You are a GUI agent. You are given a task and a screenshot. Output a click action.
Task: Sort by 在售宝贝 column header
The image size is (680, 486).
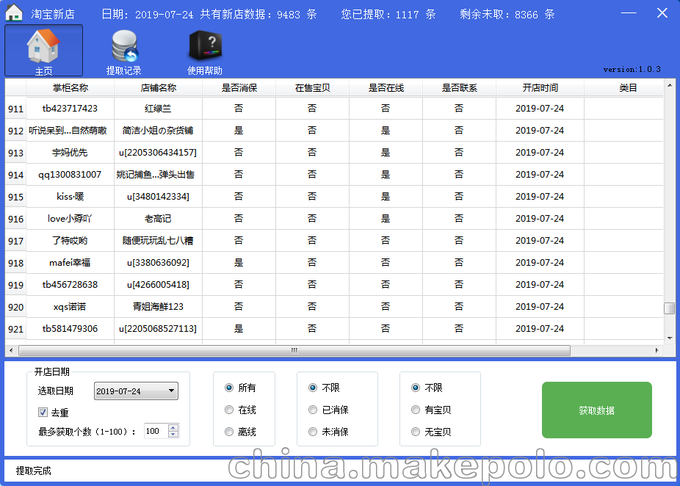[x=312, y=88]
